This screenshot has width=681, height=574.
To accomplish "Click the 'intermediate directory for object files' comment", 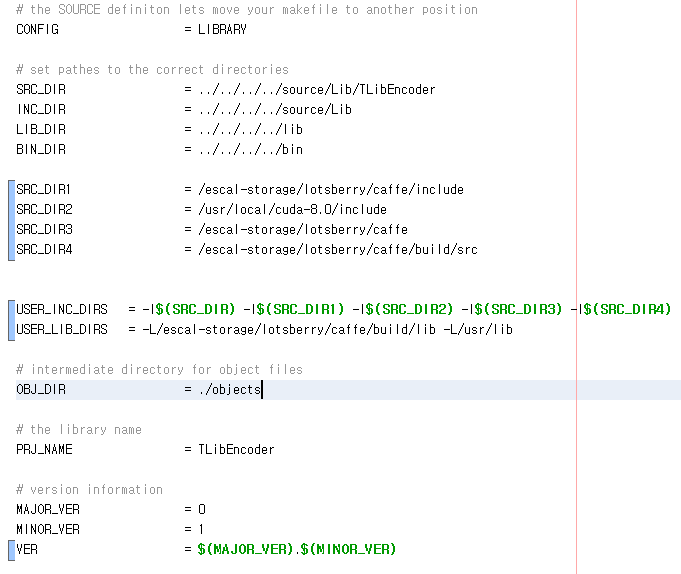I will pyautogui.click(x=159, y=369).
